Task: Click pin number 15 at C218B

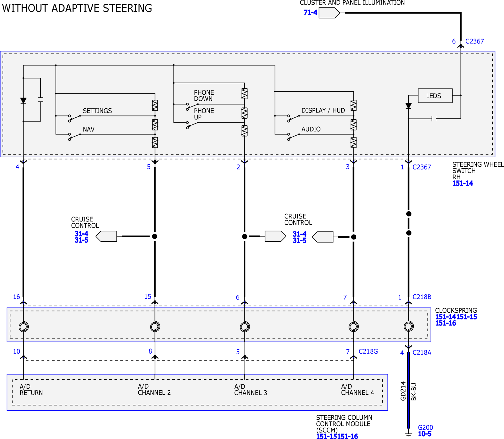Action: coord(148,297)
